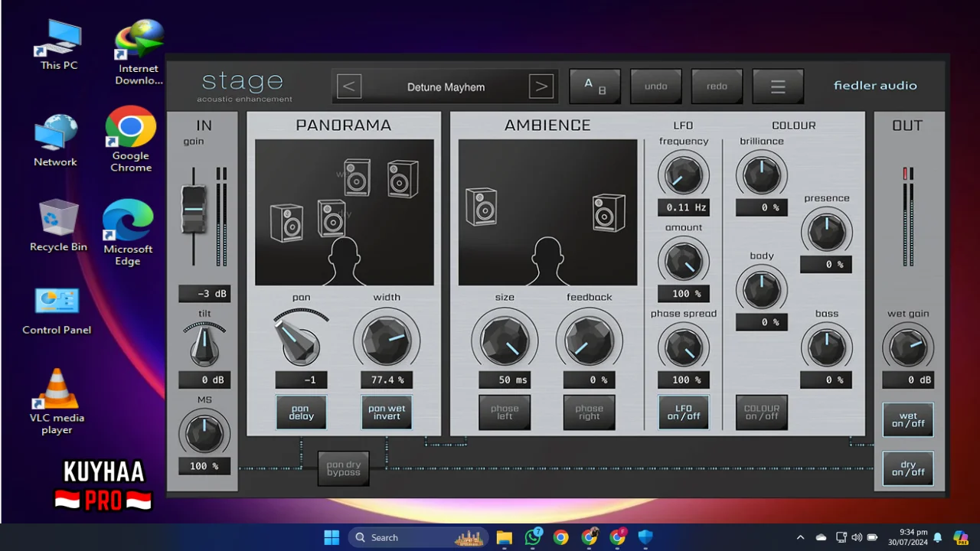Viewport: 980px width, 551px height.
Task: Click the phase spread knob
Action: coord(684,348)
